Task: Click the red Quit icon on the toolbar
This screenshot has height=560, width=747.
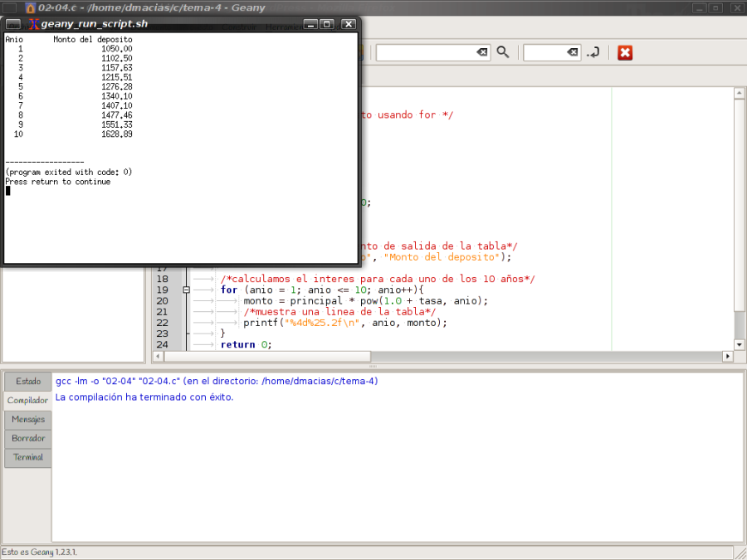Action: pyautogui.click(x=624, y=52)
